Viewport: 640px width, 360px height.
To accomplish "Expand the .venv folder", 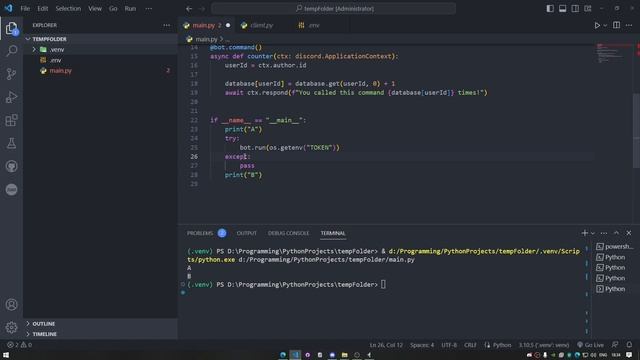I will click(x=34, y=49).
